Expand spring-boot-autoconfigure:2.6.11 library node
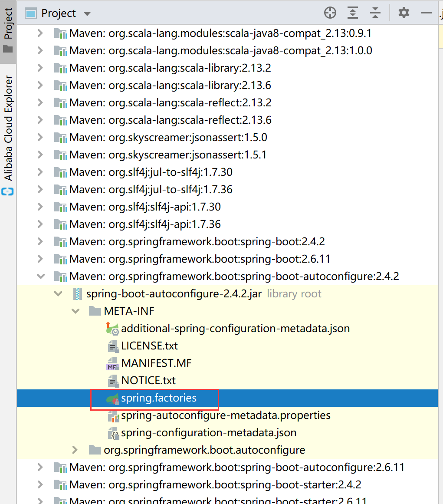 (x=40, y=467)
